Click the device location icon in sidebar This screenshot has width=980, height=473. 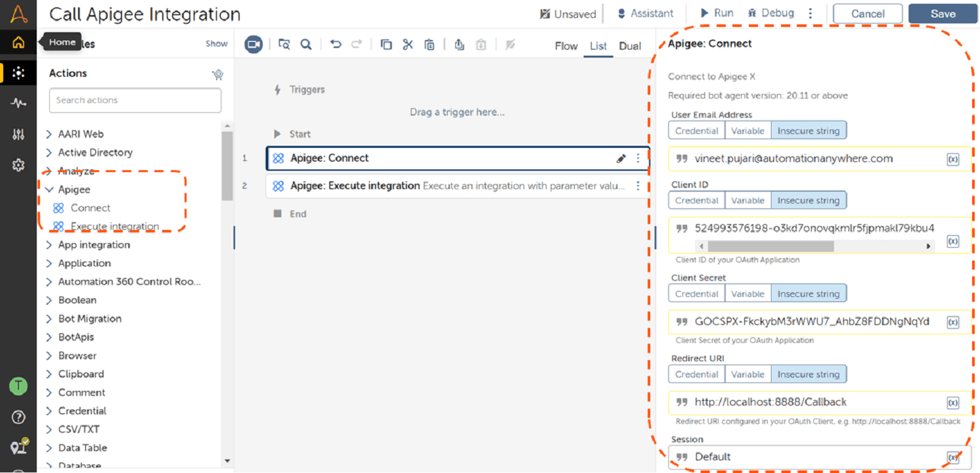(x=18, y=447)
